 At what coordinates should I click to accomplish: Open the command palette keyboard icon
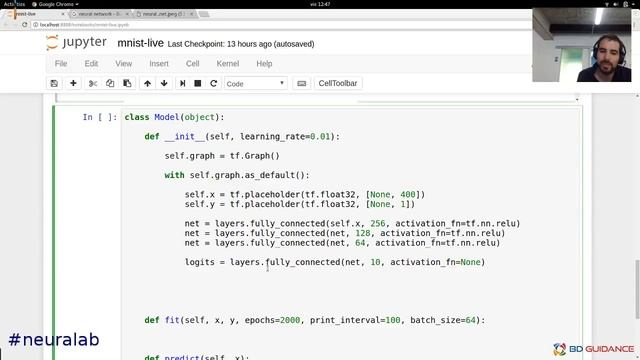click(x=302, y=83)
